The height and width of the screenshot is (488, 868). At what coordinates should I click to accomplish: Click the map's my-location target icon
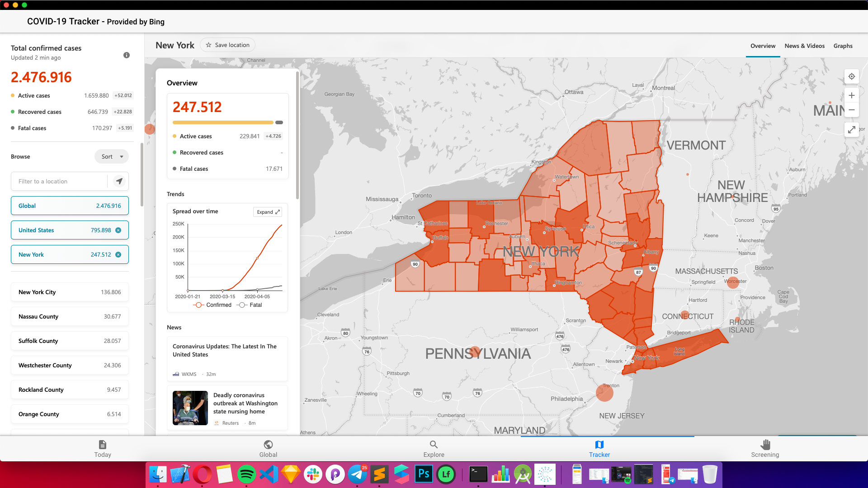pos(852,76)
